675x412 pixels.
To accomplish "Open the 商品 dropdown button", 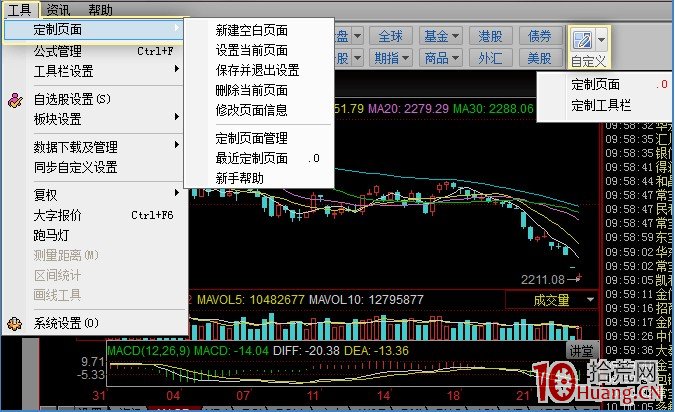I will tap(441, 58).
